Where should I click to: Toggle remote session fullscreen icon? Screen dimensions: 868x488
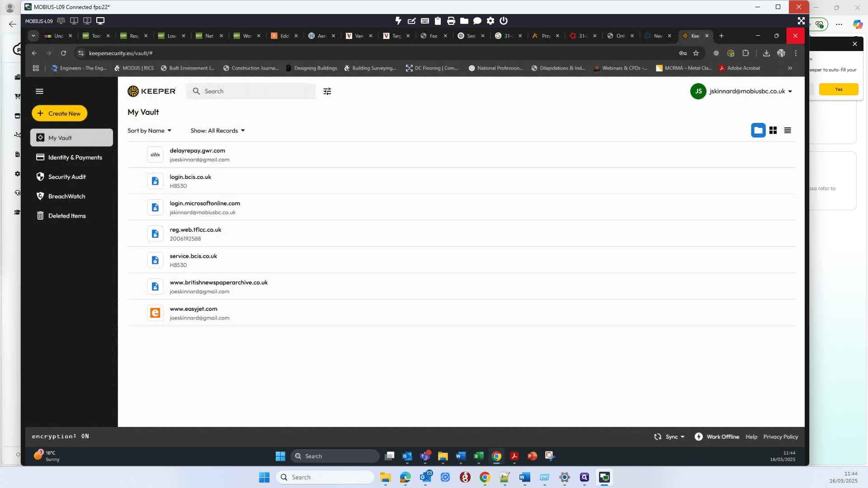pyautogui.click(x=801, y=21)
